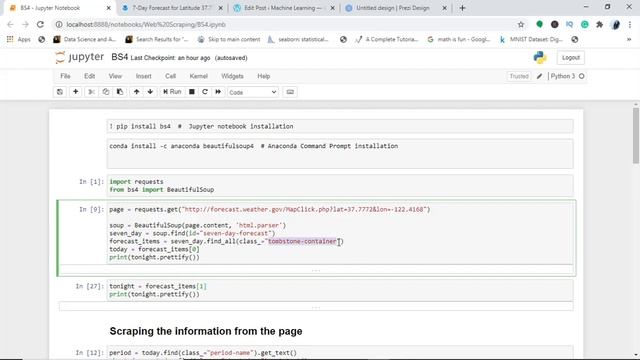640x360 pixels.
Task: Switch to the Edit Post Machine Learning tab
Action: [x=284, y=8]
